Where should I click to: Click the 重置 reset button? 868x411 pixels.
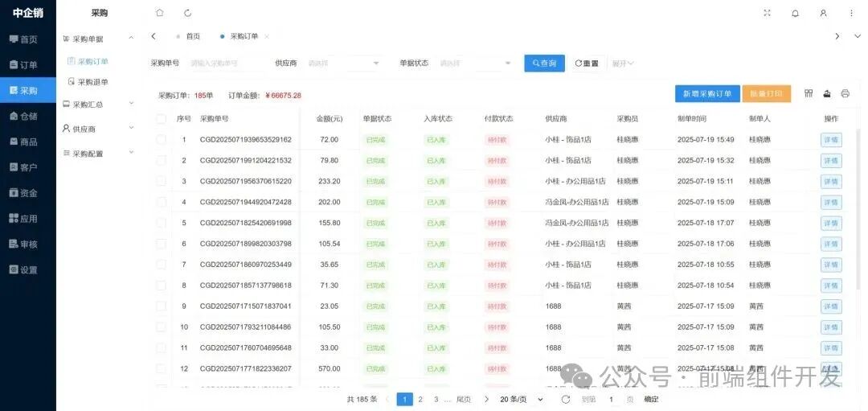click(x=587, y=64)
